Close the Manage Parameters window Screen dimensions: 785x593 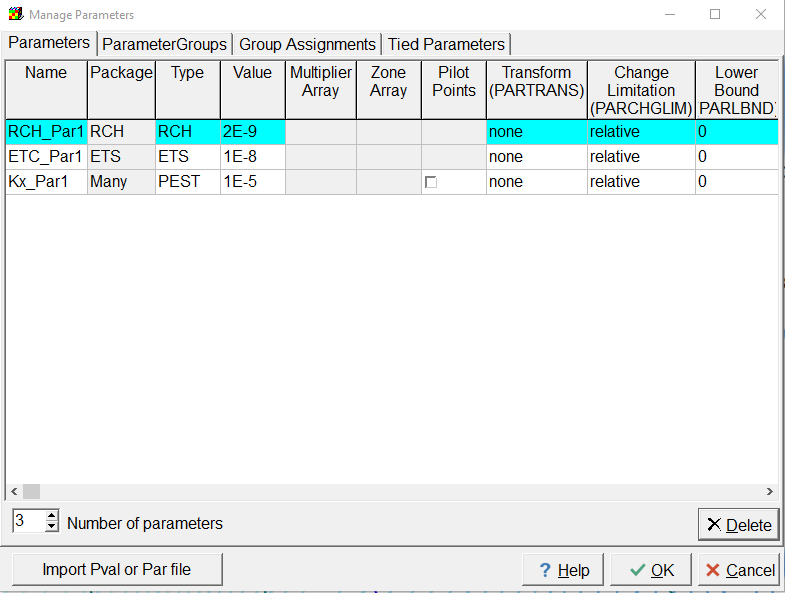coord(761,14)
